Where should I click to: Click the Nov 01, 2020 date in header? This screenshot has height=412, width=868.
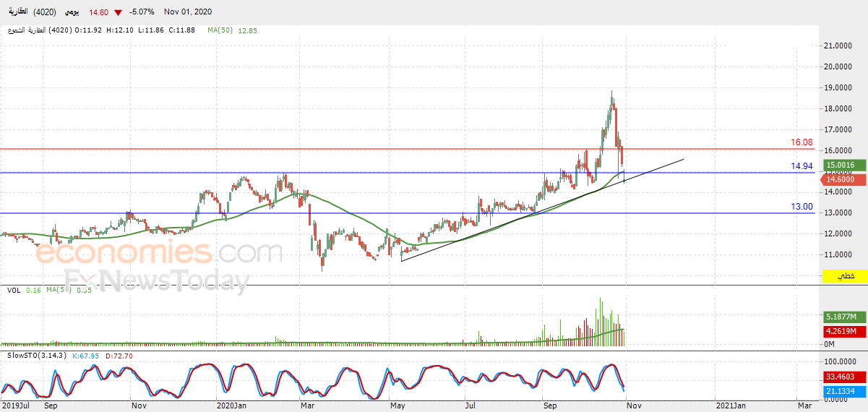pyautogui.click(x=188, y=12)
